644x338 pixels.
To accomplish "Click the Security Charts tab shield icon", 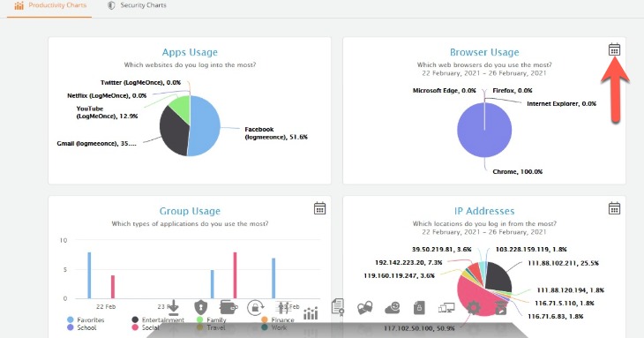I will 111,5.
